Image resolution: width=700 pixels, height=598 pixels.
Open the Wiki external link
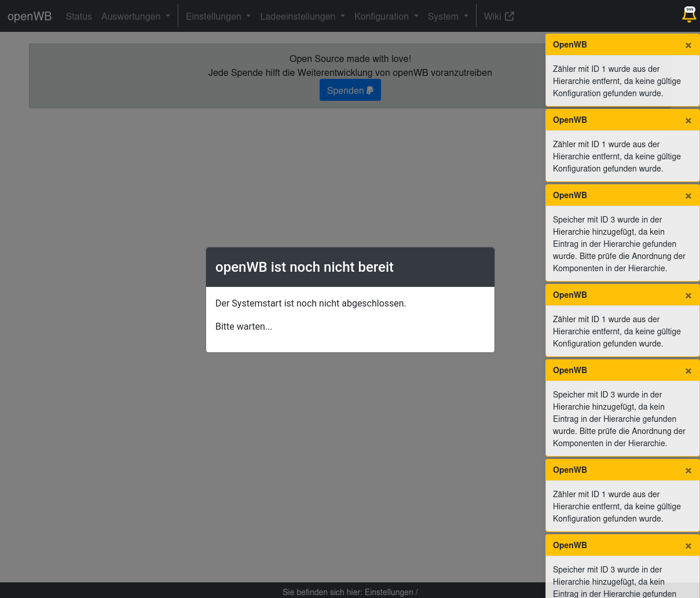pyautogui.click(x=499, y=16)
